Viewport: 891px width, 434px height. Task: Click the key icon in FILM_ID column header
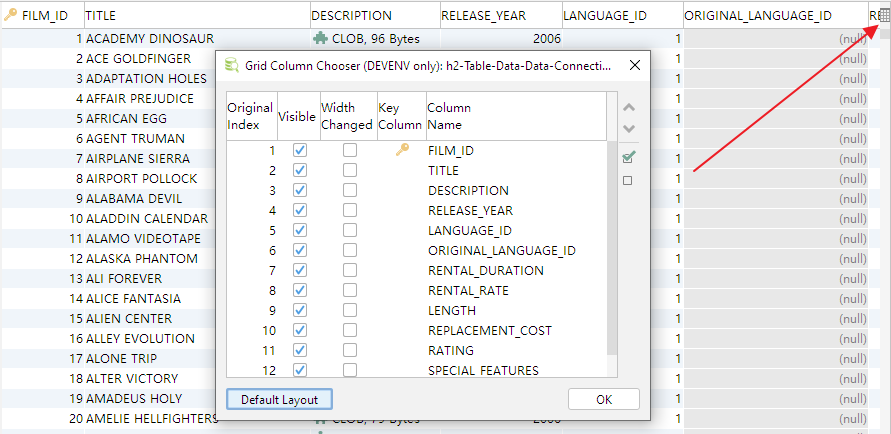[11, 15]
